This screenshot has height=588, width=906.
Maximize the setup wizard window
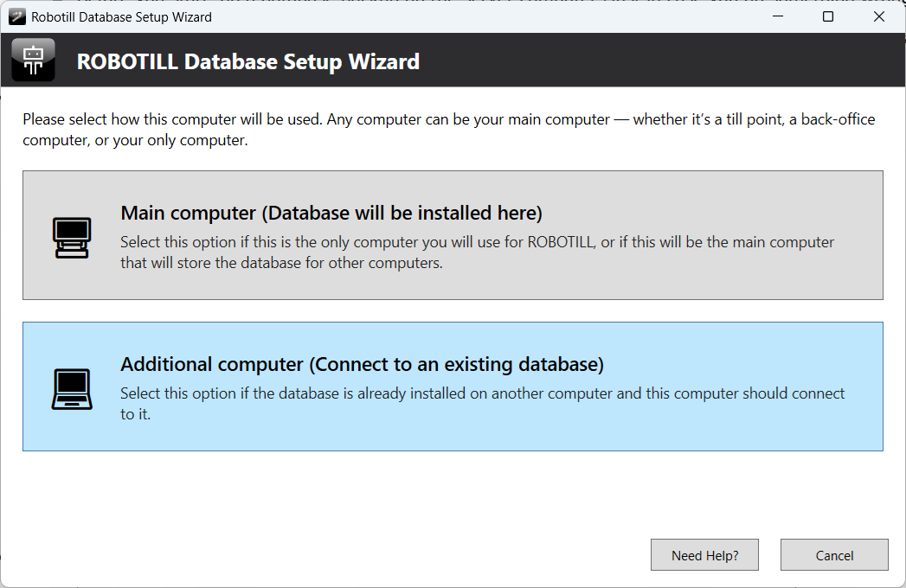coord(827,16)
